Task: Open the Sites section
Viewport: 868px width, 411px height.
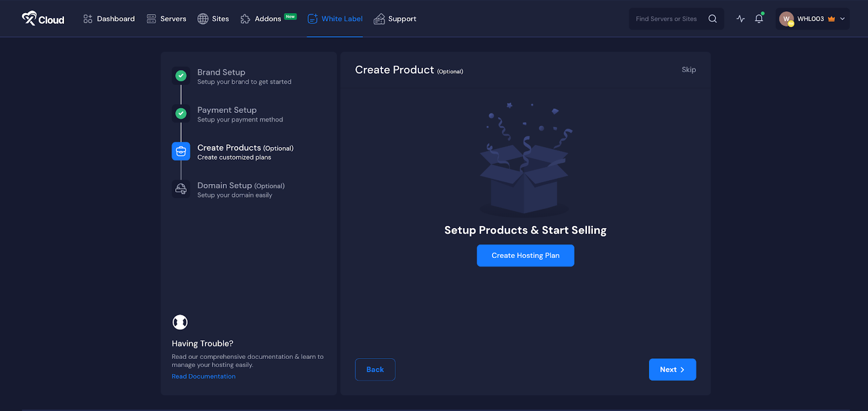Action: click(213, 19)
